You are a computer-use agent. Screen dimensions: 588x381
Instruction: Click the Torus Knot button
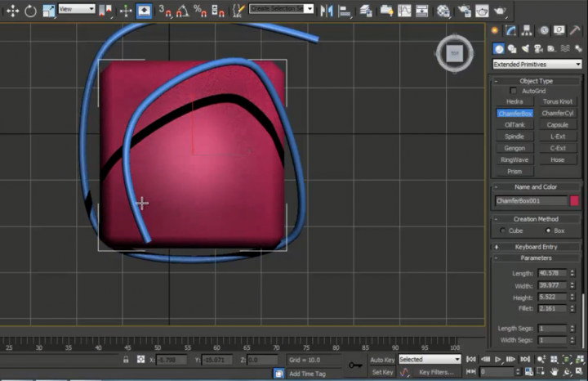point(558,101)
